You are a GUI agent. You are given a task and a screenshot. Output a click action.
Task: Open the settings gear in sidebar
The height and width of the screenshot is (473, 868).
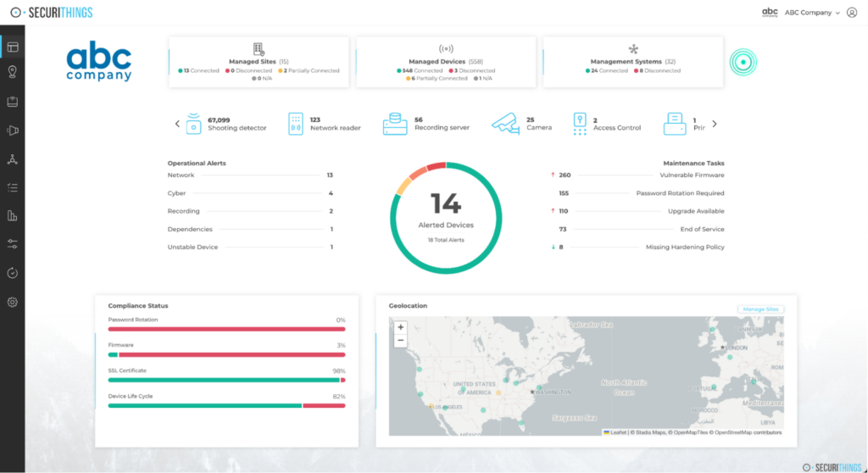click(12, 302)
